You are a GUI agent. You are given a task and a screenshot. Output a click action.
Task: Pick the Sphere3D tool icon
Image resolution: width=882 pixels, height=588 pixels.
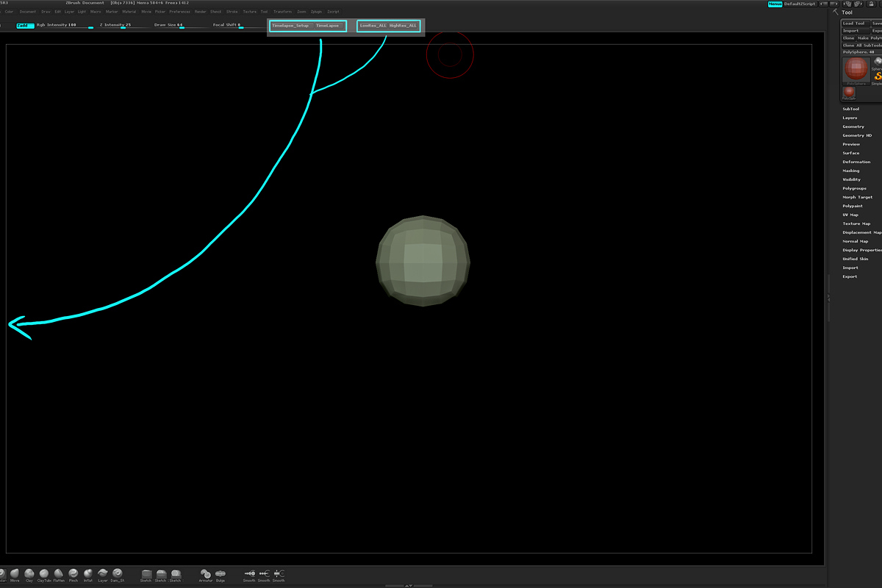tap(878, 63)
